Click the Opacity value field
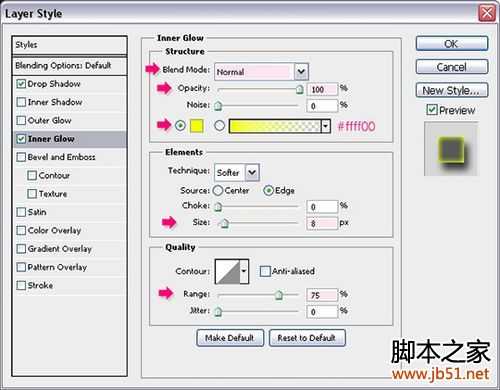The width and height of the screenshot is (500, 390). click(322, 89)
